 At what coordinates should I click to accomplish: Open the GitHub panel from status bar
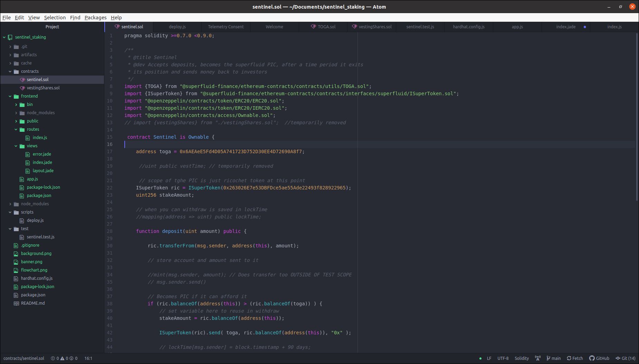pyautogui.click(x=599, y=358)
